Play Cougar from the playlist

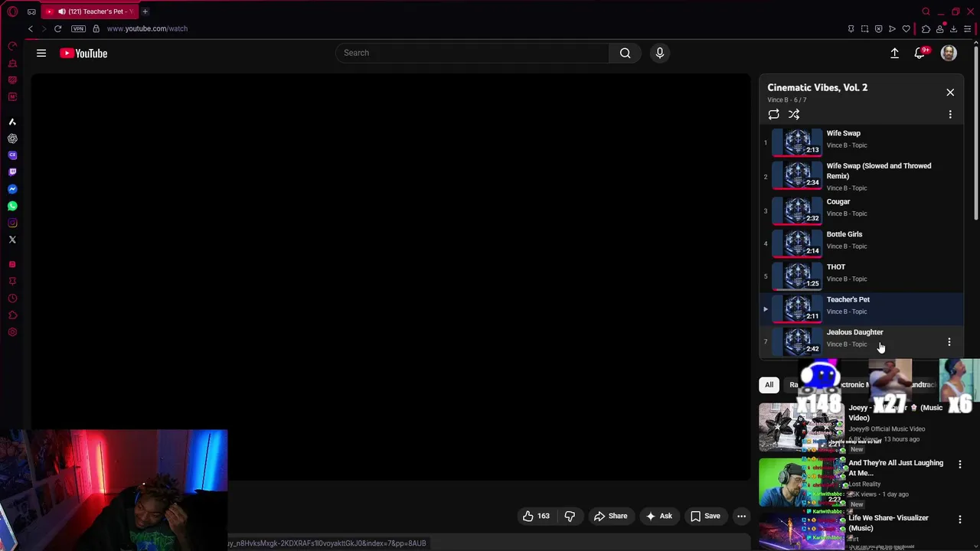[861, 210]
